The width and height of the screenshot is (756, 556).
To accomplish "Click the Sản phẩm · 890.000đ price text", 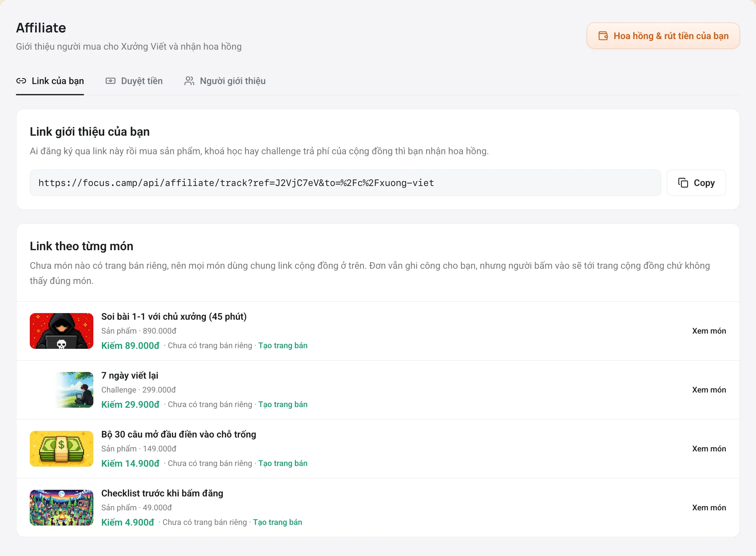I will coord(139,331).
